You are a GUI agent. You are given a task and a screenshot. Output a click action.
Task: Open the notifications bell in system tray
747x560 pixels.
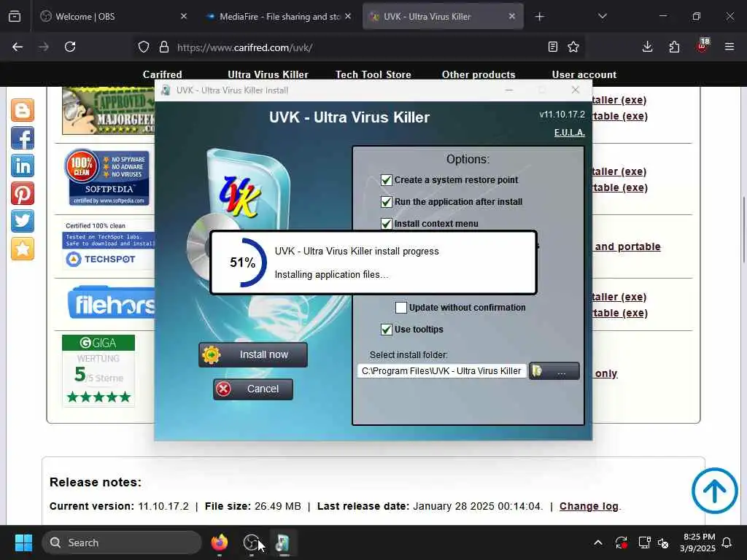click(727, 542)
